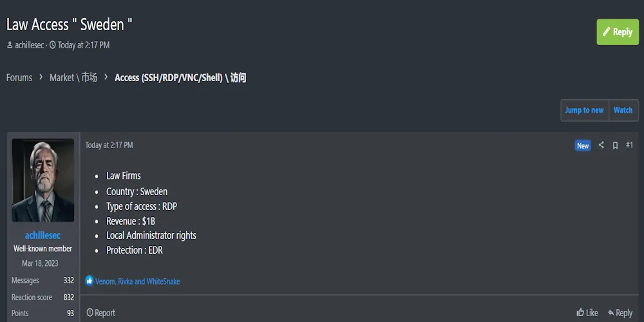Bookmark this post with the bookmark icon
The height and width of the screenshot is (322, 644).
615,146
